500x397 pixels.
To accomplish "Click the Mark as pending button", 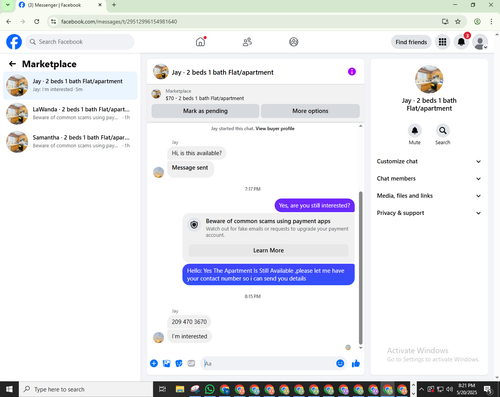I will point(205,111).
